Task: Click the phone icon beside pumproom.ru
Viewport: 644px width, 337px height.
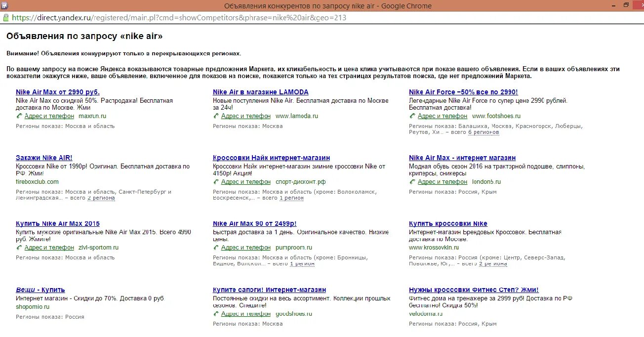Action: pyautogui.click(x=216, y=248)
